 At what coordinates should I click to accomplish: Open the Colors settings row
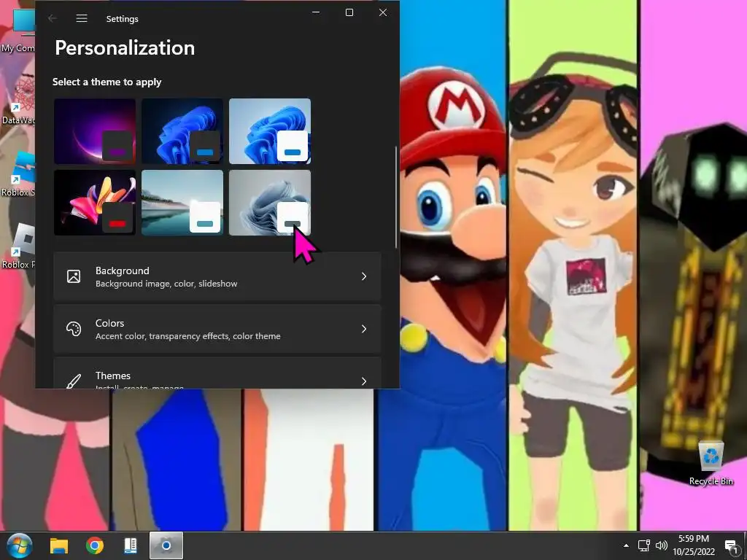click(217, 329)
